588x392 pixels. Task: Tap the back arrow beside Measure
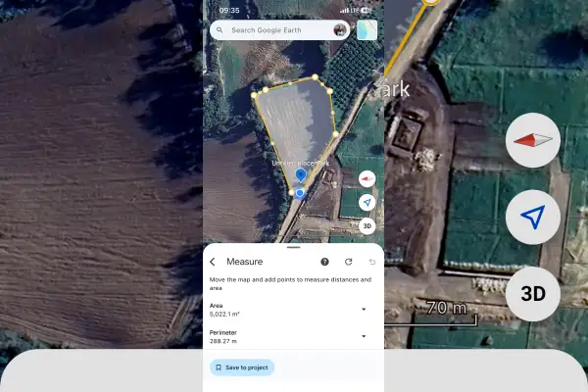pyautogui.click(x=213, y=262)
